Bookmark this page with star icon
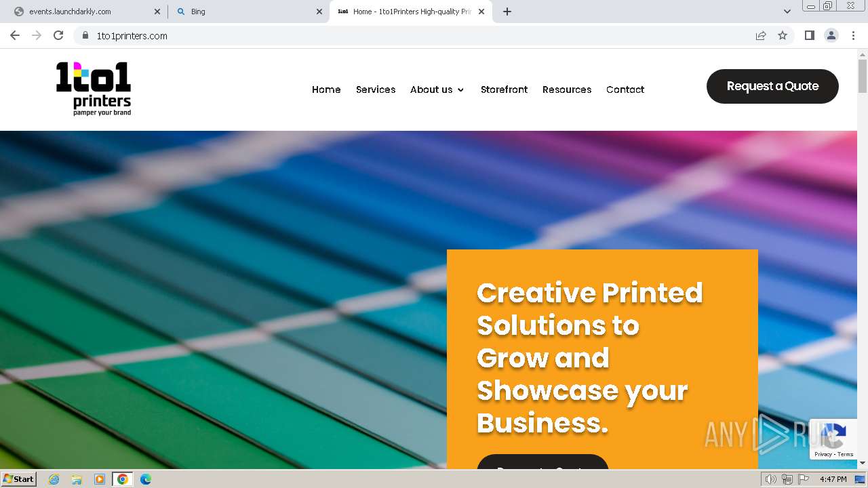The height and width of the screenshot is (488, 868). coord(783,35)
